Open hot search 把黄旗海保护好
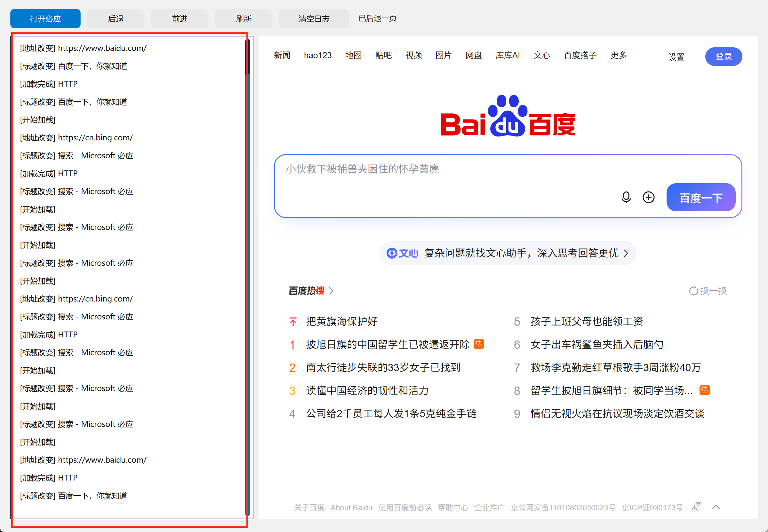This screenshot has width=768, height=532. (x=342, y=321)
